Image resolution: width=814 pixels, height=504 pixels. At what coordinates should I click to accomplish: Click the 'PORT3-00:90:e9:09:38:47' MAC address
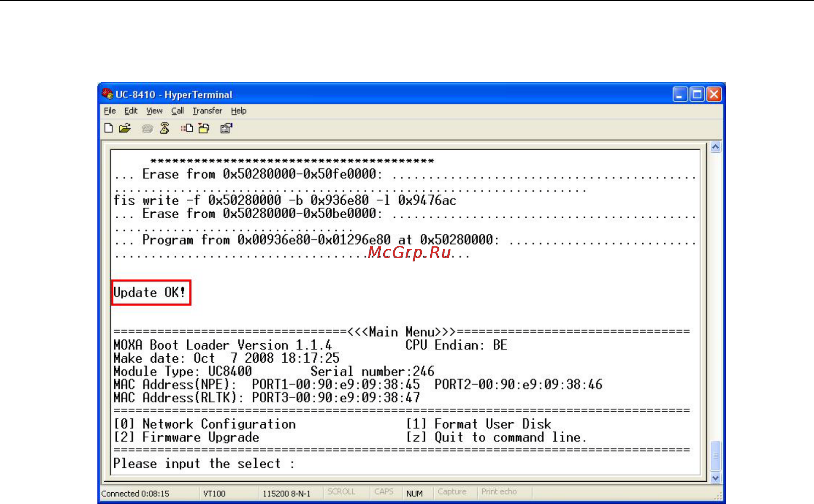pyautogui.click(x=336, y=398)
